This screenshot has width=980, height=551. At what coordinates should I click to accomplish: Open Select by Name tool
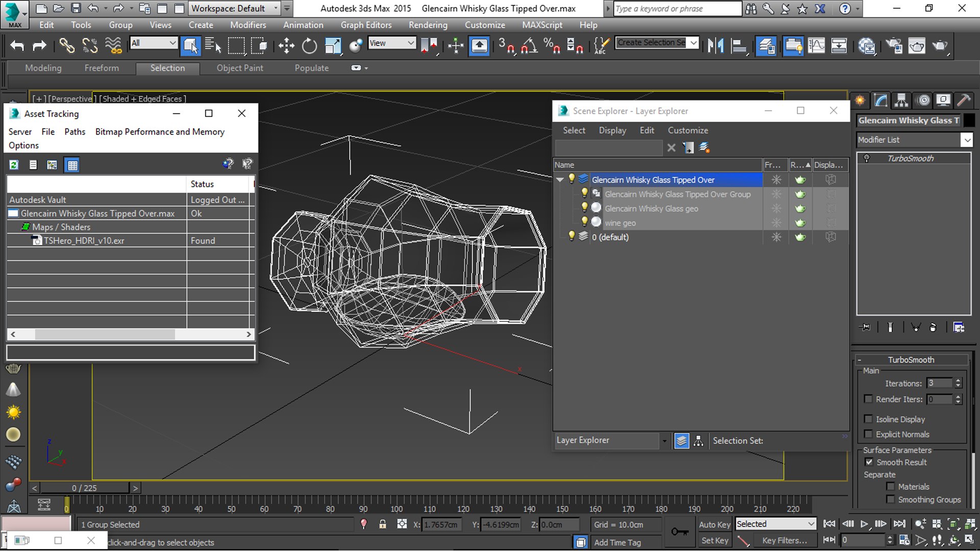213,46
